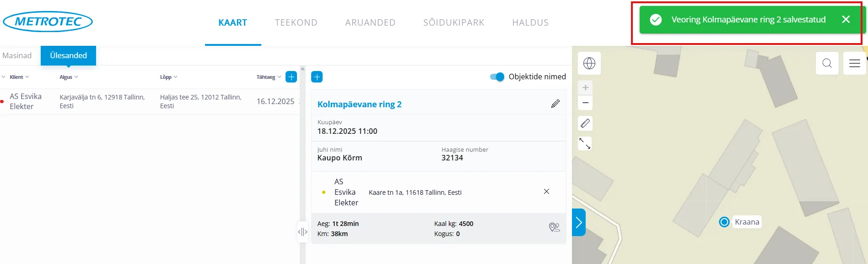Screen dimensions: 868x264
Task: Sort by Klient column dropdown
Action: coord(19,77)
